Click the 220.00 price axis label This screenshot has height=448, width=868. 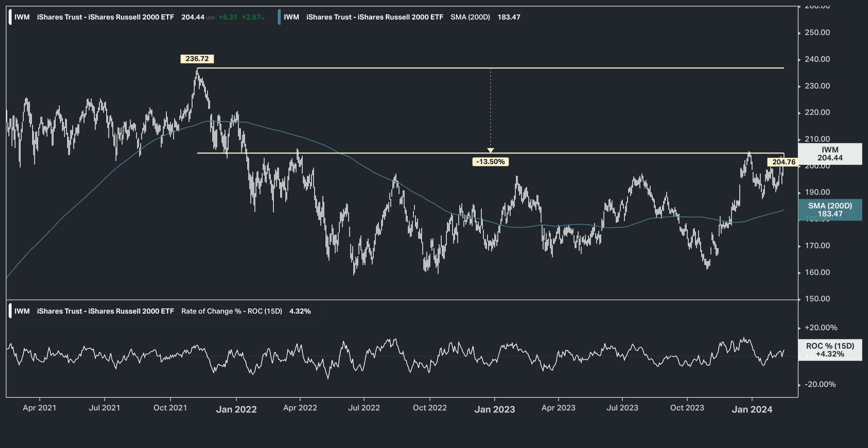817,112
